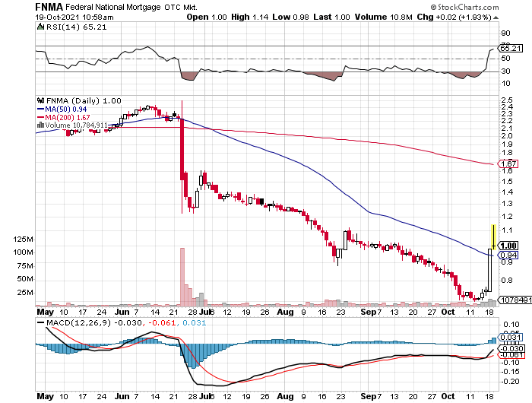Viewport: 532px width, 403px height.
Task: Click the 65.21 RSI value tag
Action: pyautogui.click(x=511, y=48)
